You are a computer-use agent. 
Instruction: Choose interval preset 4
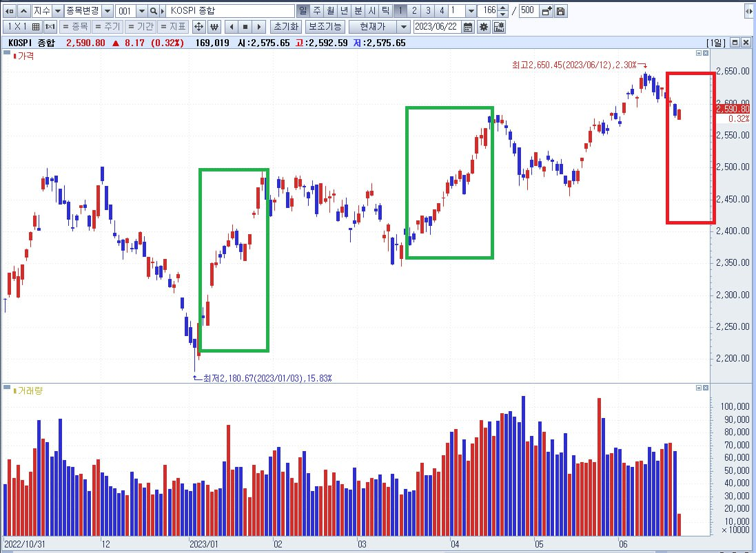point(441,10)
